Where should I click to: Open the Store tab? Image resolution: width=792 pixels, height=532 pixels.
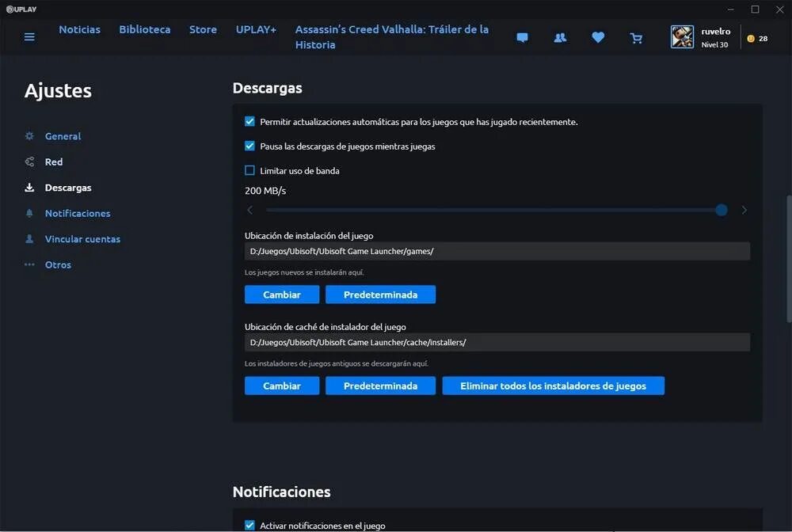pyautogui.click(x=203, y=29)
